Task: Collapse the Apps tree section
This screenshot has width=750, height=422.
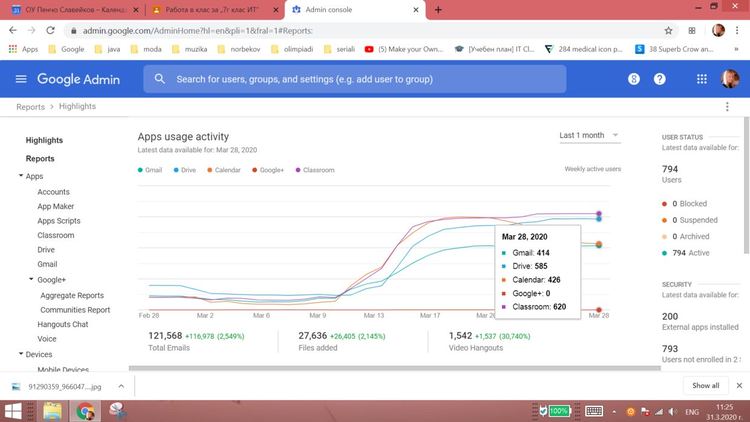Action: [21, 176]
